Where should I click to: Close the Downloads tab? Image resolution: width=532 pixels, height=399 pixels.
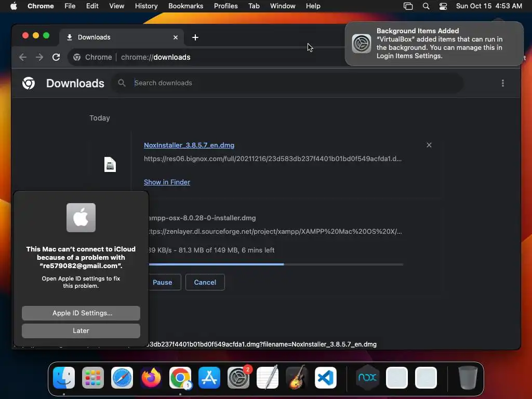tap(176, 37)
